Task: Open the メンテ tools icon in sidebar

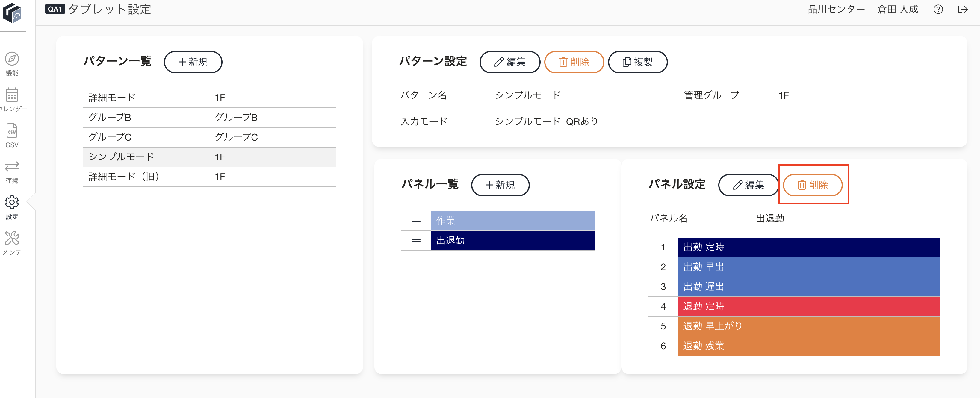Action: coord(12,238)
